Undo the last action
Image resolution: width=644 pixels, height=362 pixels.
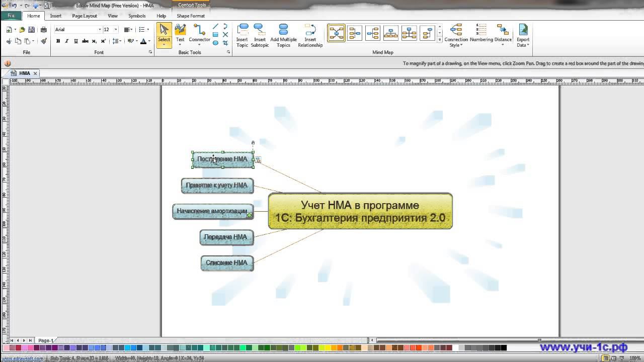14,6
